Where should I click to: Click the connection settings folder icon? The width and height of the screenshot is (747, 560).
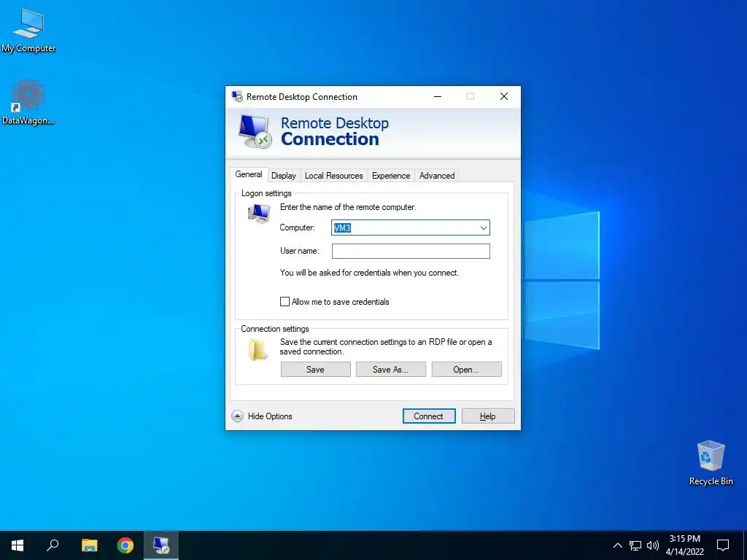(258, 349)
